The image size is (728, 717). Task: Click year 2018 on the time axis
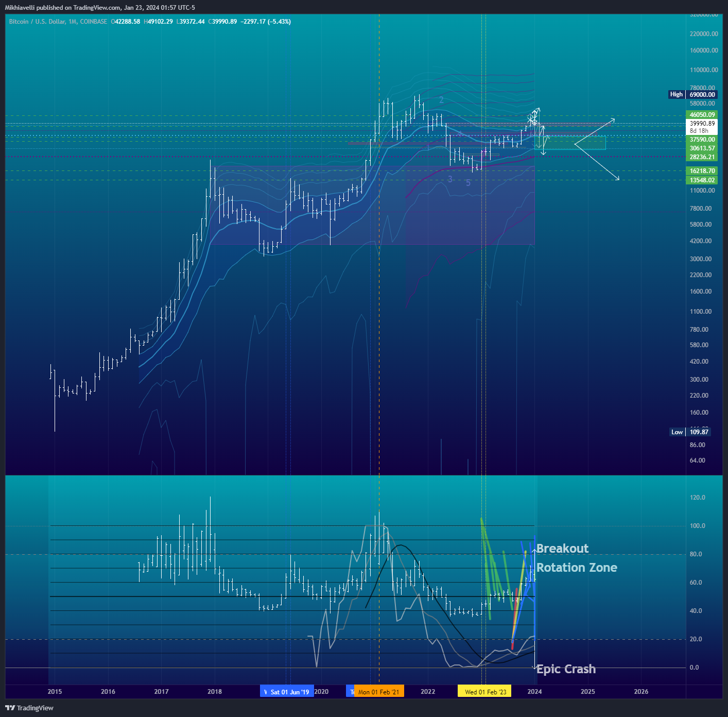coord(215,692)
